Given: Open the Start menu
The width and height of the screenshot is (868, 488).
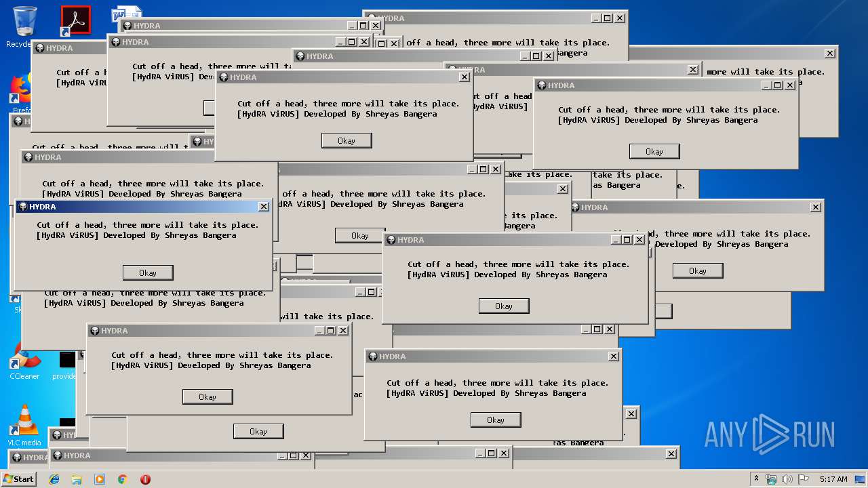Looking at the screenshot, I should pos(19,479).
